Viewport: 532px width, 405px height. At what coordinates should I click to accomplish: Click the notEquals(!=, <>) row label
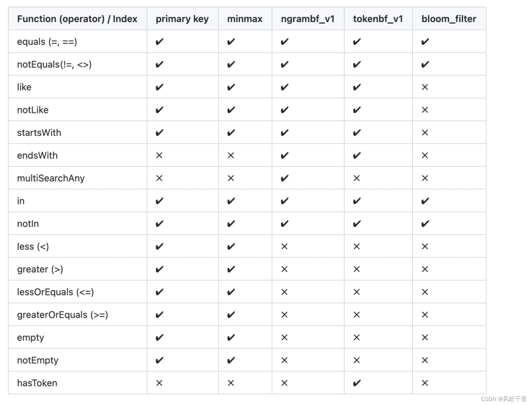(x=54, y=65)
